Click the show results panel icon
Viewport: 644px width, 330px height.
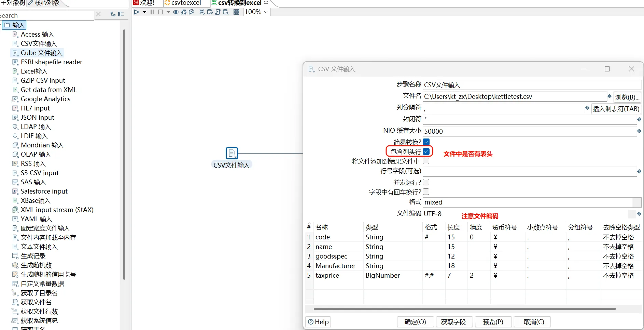pos(236,12)
